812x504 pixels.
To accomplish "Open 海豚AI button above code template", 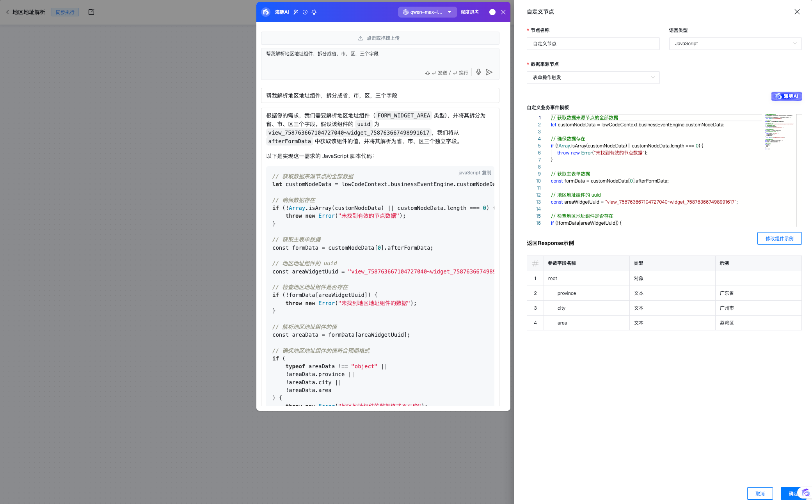I will tap(786, 96).
